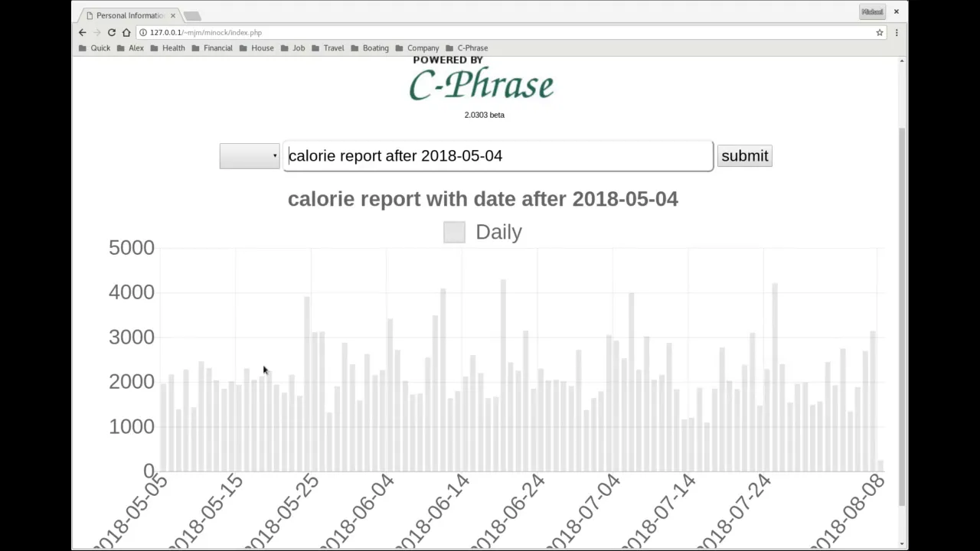Open the Financial bookmarks folder
The height and width of the screenshot is (551, 980).
tap(212, 47)
